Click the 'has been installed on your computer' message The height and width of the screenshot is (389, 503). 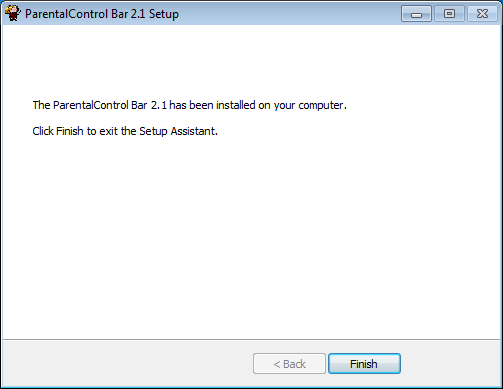258,105
